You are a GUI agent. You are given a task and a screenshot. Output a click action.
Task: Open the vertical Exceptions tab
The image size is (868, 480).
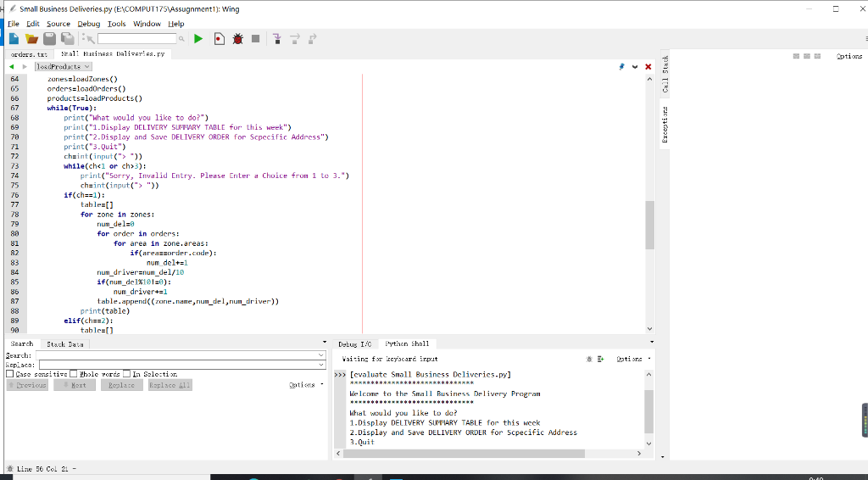click(x=665, y=124)
